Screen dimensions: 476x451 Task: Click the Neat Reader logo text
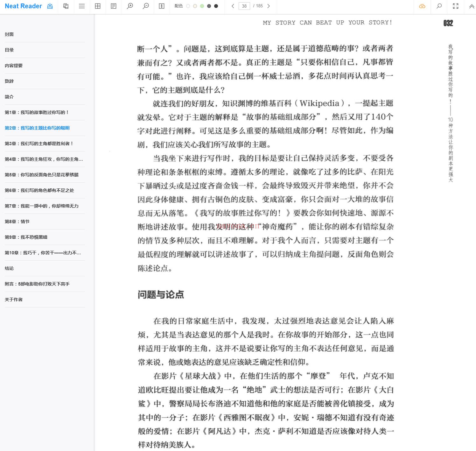(23, 6)
